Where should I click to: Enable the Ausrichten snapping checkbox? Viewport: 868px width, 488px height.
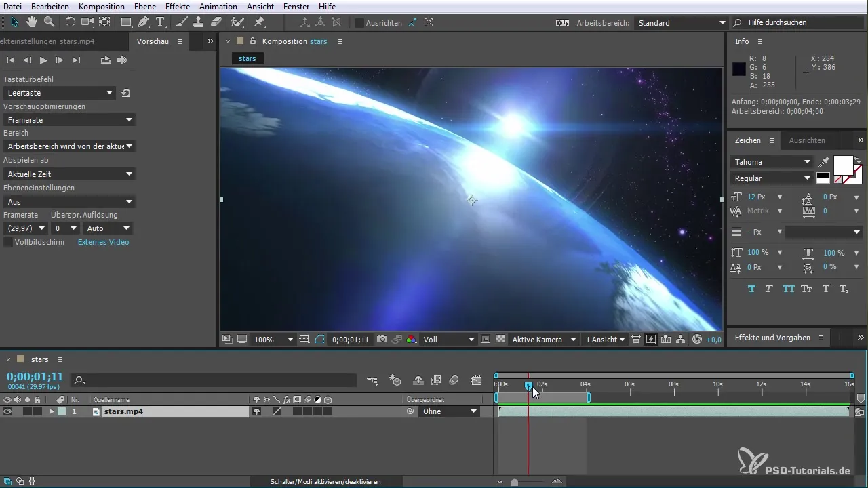click(359, 22)
